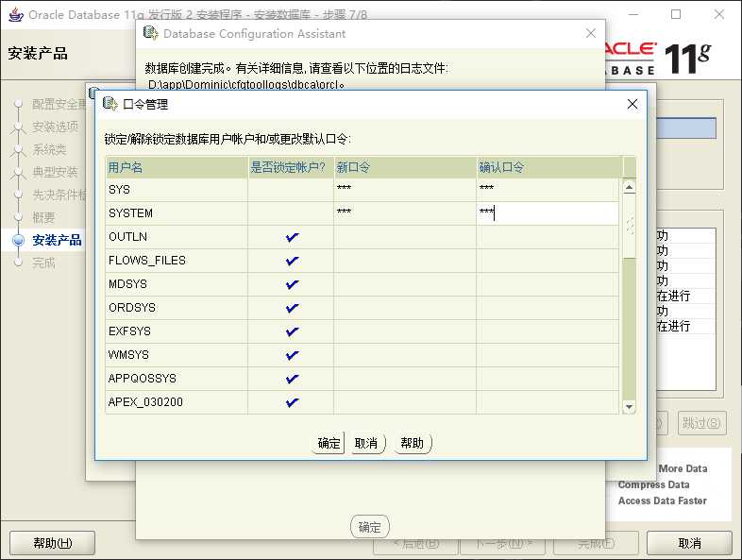This screenshot has width=742, height=560.
Task: Click 帮助(H) in the installer window
Action: click(52, 543)
